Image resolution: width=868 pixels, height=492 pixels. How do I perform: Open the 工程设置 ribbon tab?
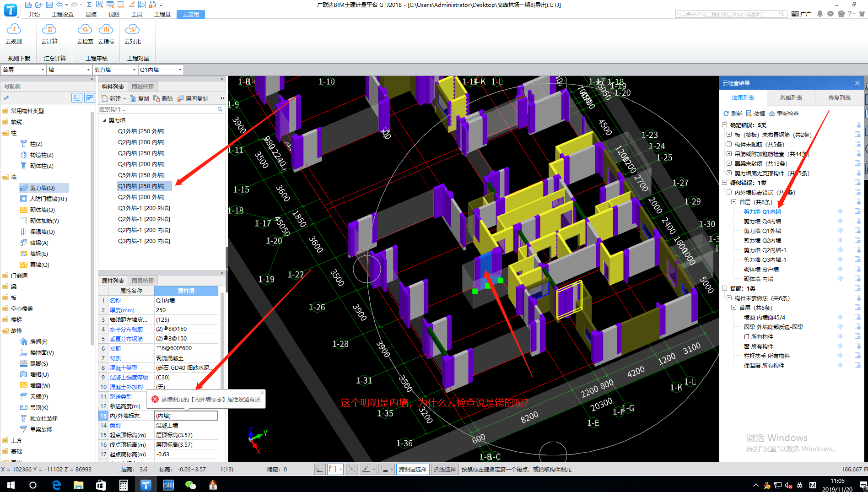[x=63, y=14]
